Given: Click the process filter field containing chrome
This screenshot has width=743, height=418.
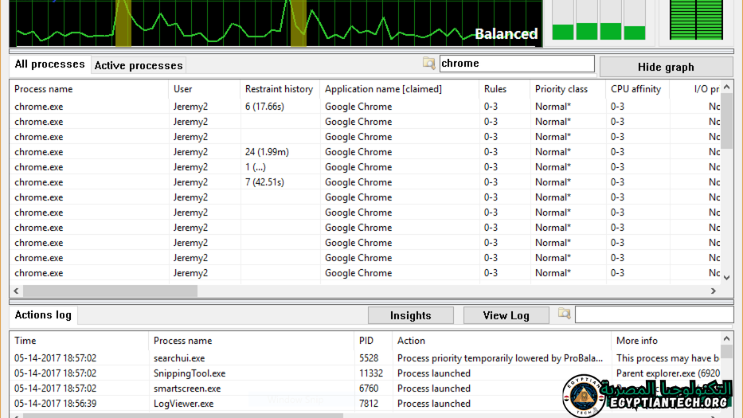Looking at the screenshot, I should (517, 64).
